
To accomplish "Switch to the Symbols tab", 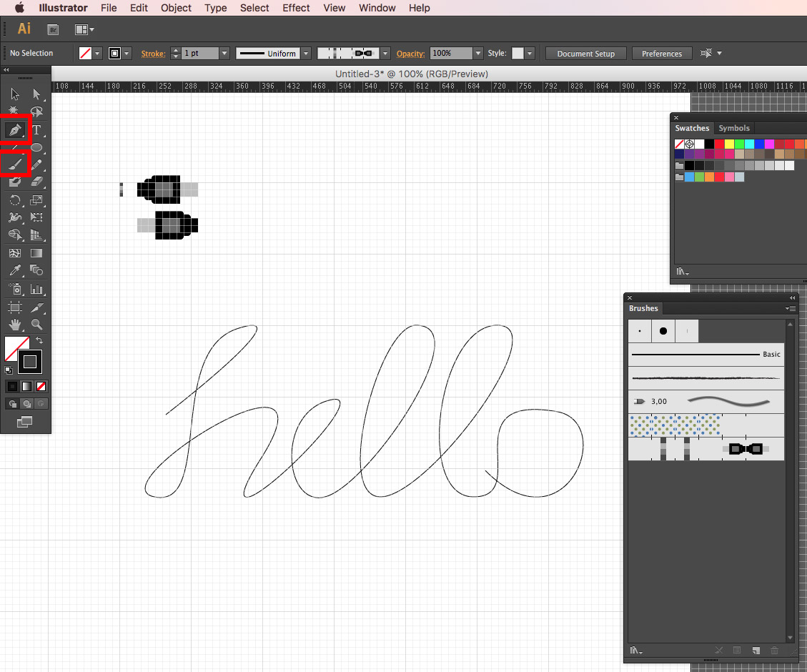I will point(734,129).
